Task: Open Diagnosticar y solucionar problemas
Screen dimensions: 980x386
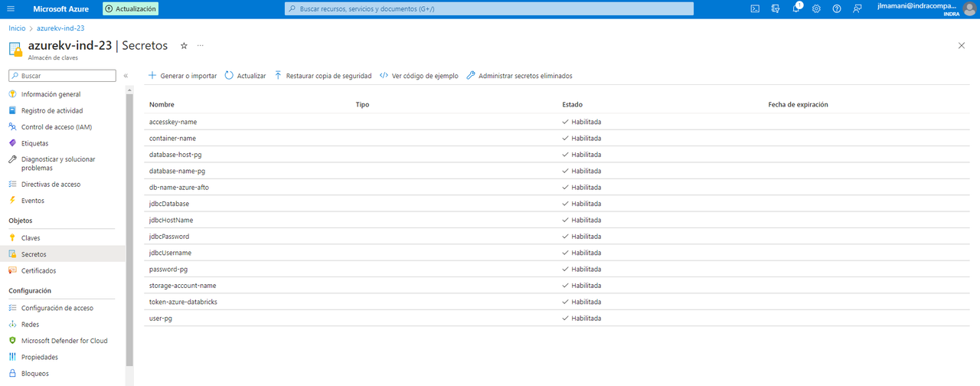Action: (x=58, y=164)
